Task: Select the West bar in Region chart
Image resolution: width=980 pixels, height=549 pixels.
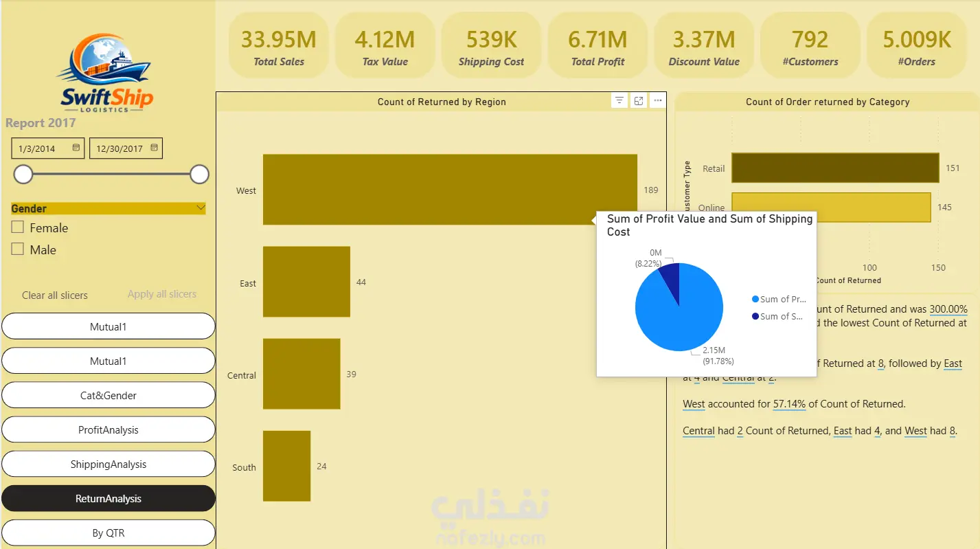Action: click(450, 190)
